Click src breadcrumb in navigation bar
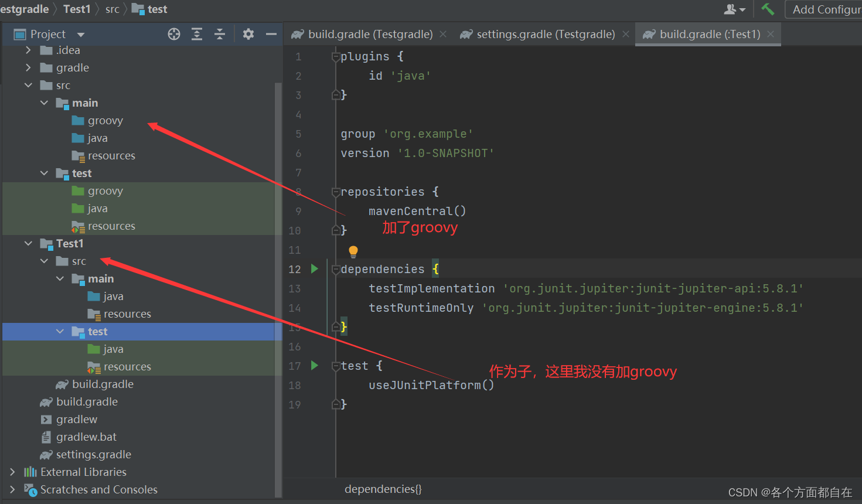 (113, 9)
